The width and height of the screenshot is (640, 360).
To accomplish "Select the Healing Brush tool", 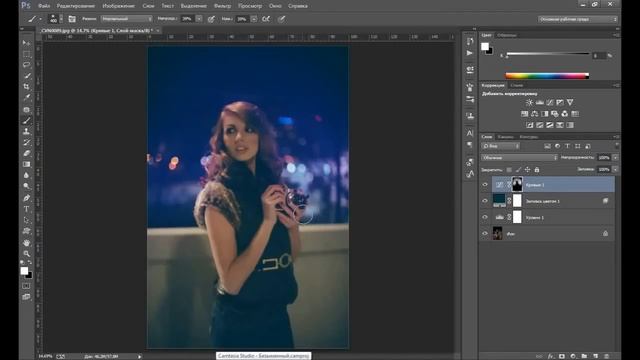I will coord(27,109).
